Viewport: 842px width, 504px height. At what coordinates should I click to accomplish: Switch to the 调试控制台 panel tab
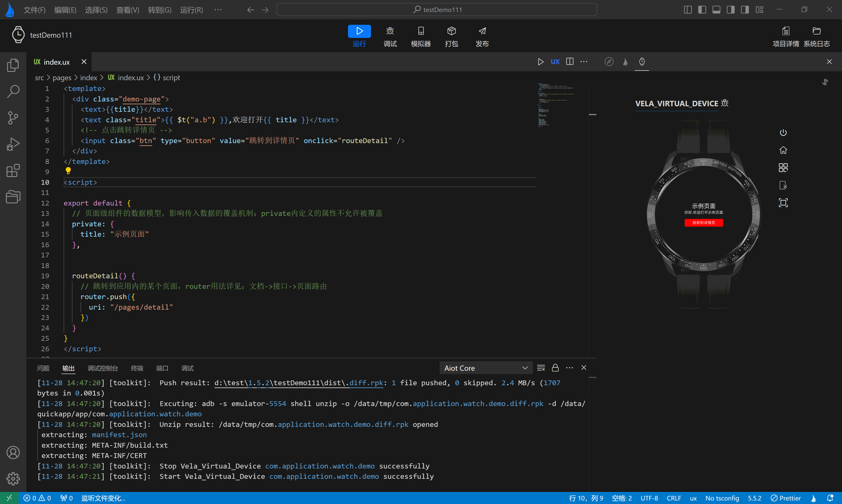[x=103, y=368]
